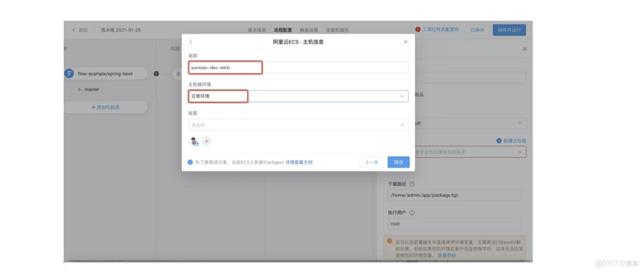Click the blue info icon beside StarAgent tip
Image resolution: width=644 pixels, height=272 pixels.
click(190, 162)
